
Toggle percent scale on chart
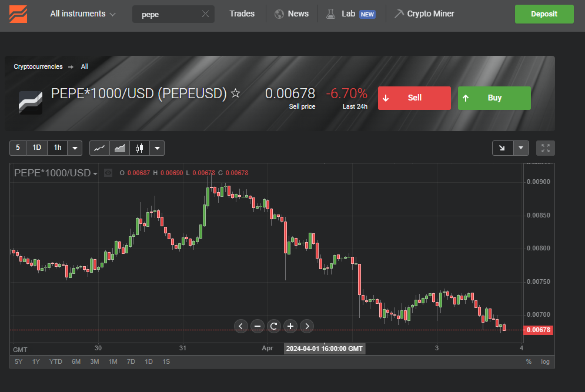pyautogui.click(x=529, y=361)
